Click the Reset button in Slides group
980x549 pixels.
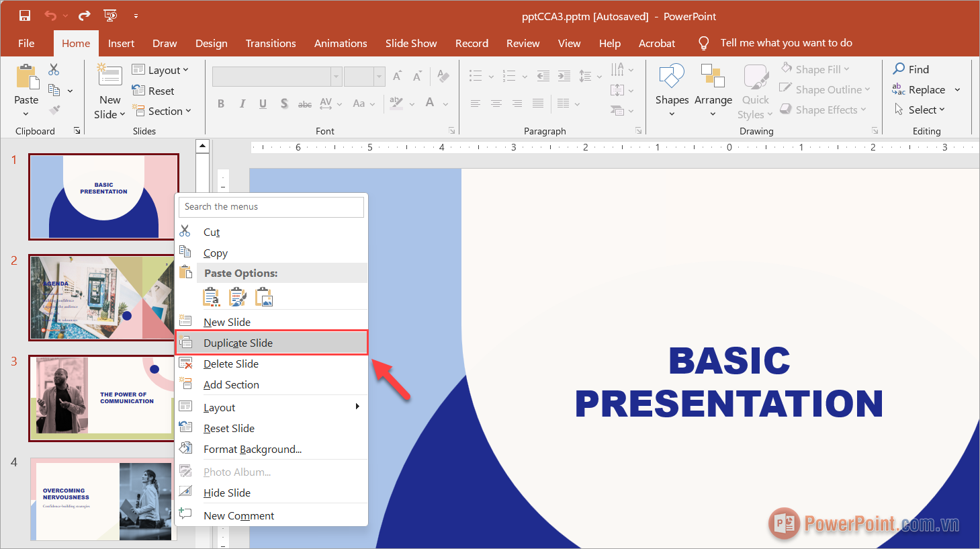click(x=153, y=91)
